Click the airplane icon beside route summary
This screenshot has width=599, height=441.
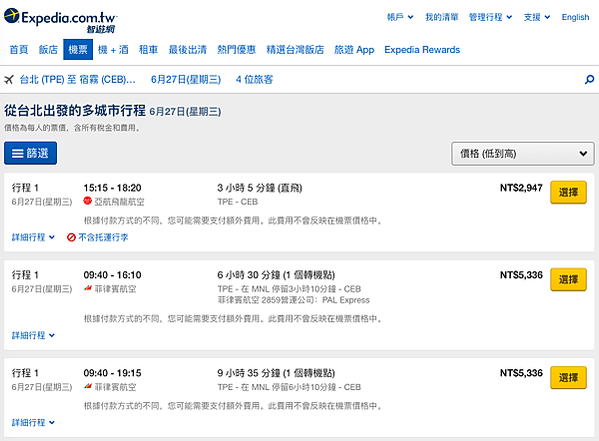pos(9,79)
